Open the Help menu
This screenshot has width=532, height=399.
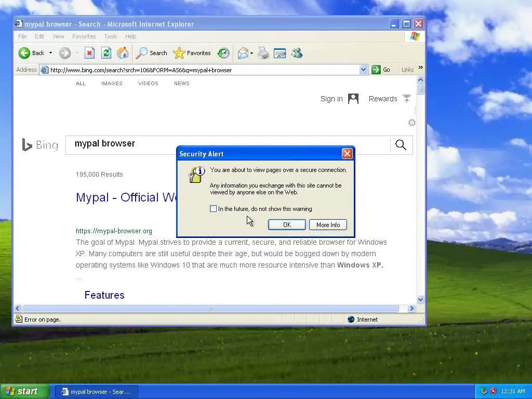pyautogui.click(x=130, y=36)
